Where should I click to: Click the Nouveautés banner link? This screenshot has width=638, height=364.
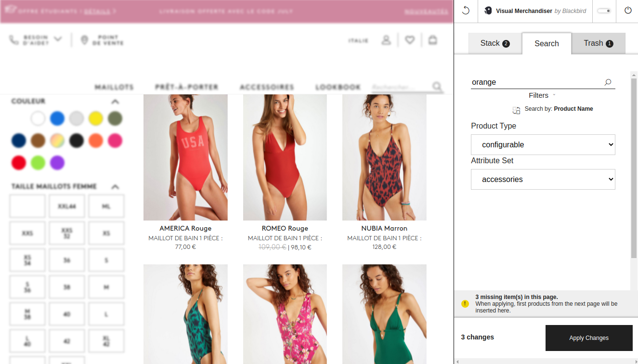pyautogui.click(x=426, y=11)
